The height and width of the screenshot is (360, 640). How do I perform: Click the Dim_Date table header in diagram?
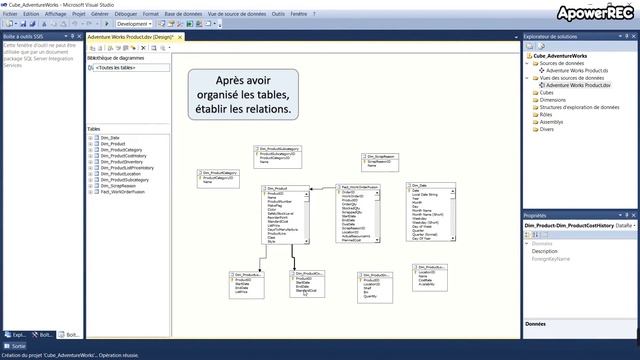pyautogui.click(x=431, y=185)
